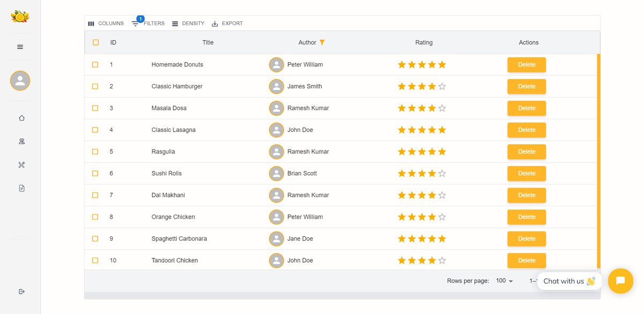Select the checkbox for Spaghetti Carbonara row
This screenshot has width=644, height=314.
coord(95,239)
